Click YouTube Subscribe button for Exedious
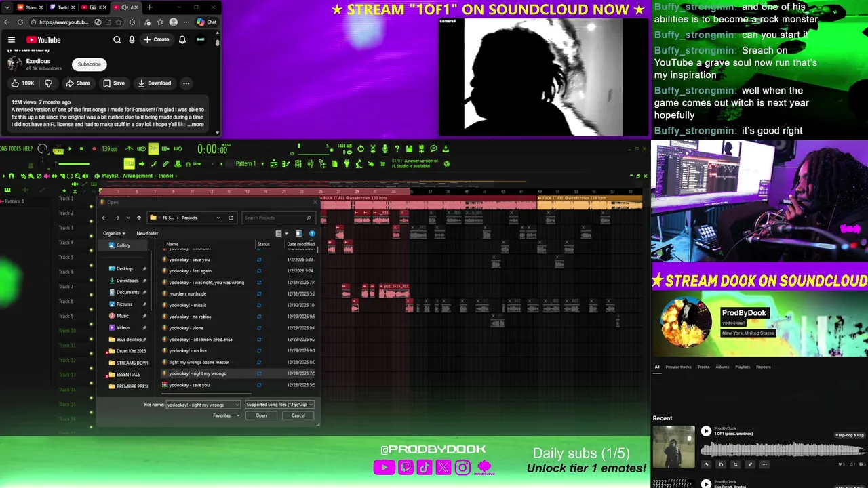868x488 pixels. [89, 64]
